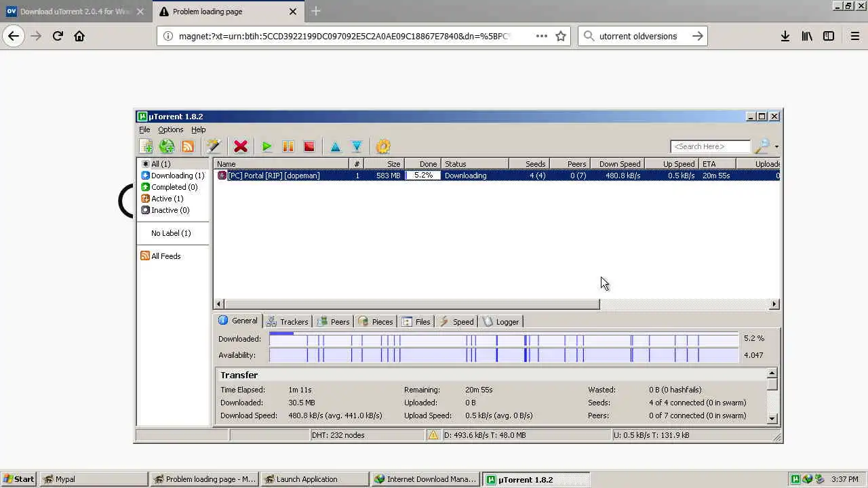Open Preferences gear icon

click(x=383, y=146)
